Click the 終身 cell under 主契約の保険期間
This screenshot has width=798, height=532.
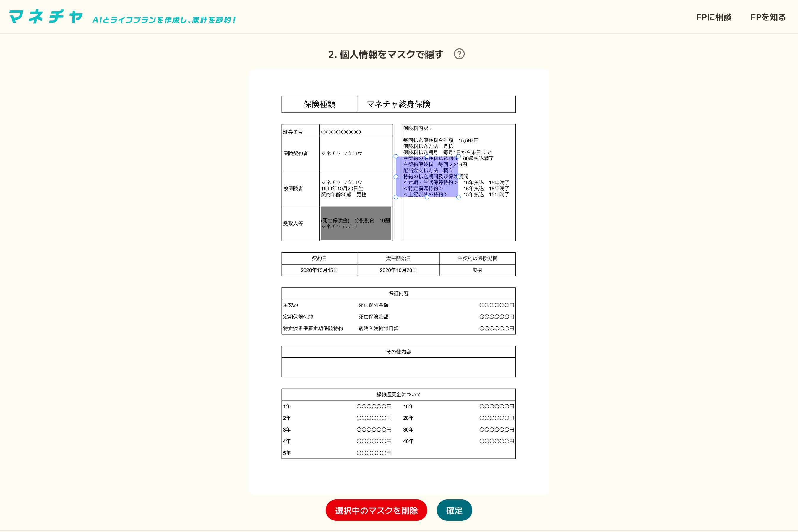478,270
